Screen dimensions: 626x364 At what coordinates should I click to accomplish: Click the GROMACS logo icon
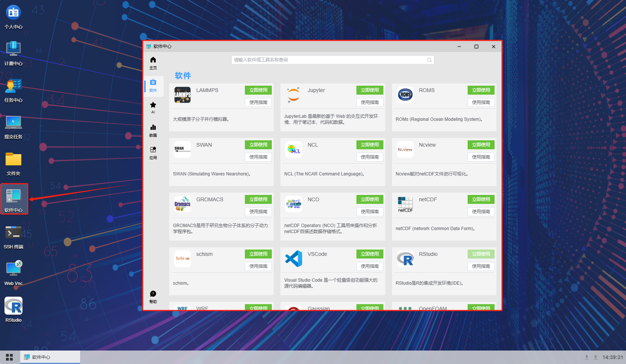(183, 204)
